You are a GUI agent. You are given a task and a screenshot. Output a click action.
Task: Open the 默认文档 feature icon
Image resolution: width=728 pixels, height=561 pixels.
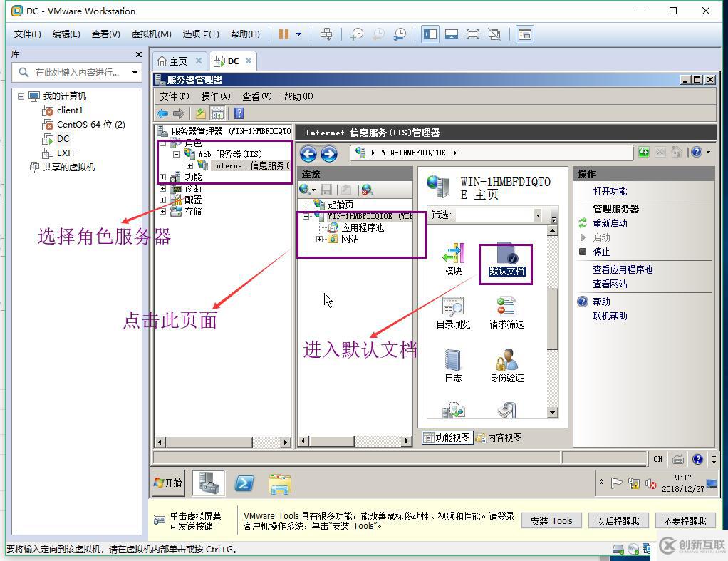point(506,259)
